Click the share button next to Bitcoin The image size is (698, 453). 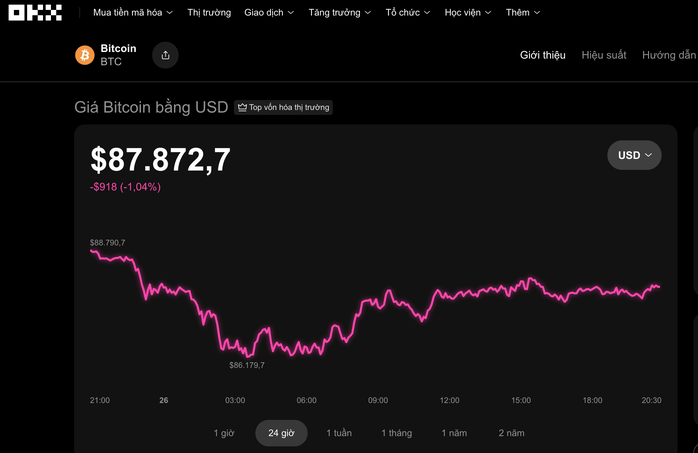[x=165, y=55]
